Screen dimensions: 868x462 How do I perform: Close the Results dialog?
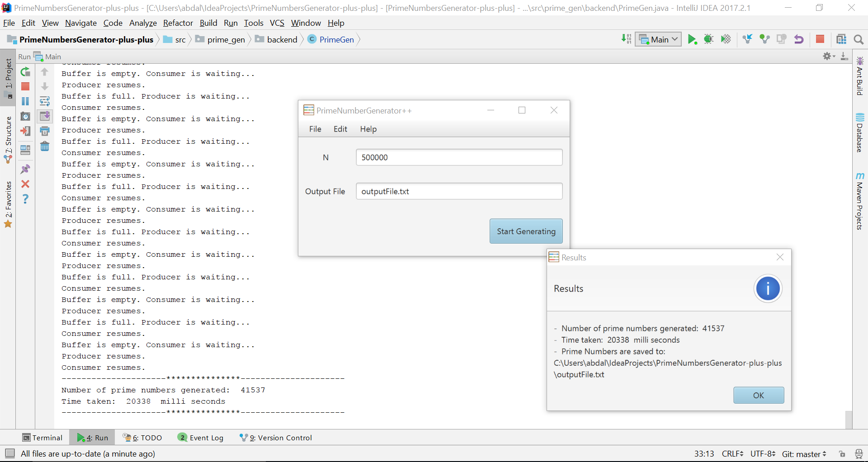point(780,257)
